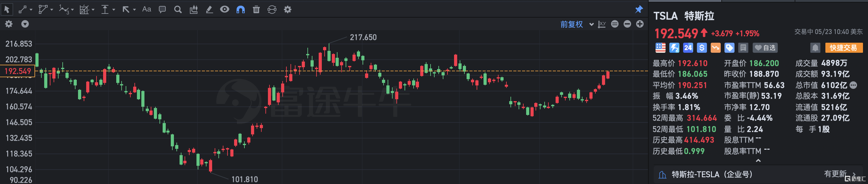Select the price range measure tool
The image size is (868, 184).
click(105, 9)
